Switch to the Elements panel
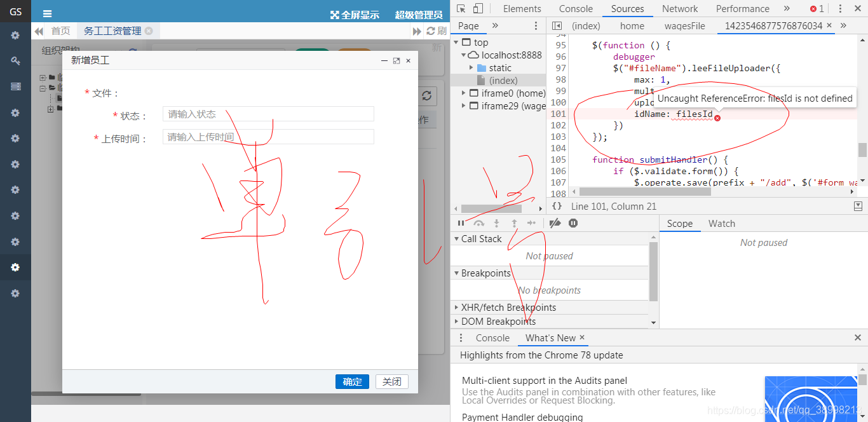Viewport: 868px width, 422px height. [522, 9]
